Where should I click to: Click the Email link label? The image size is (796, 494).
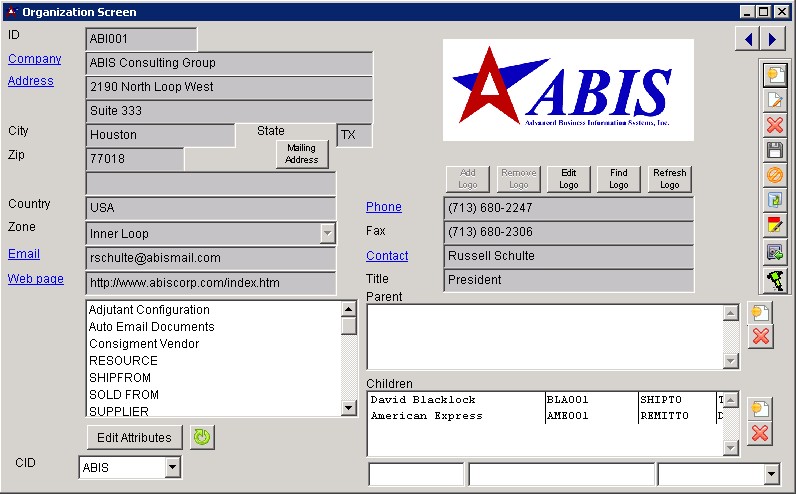(x=24, y=254)
